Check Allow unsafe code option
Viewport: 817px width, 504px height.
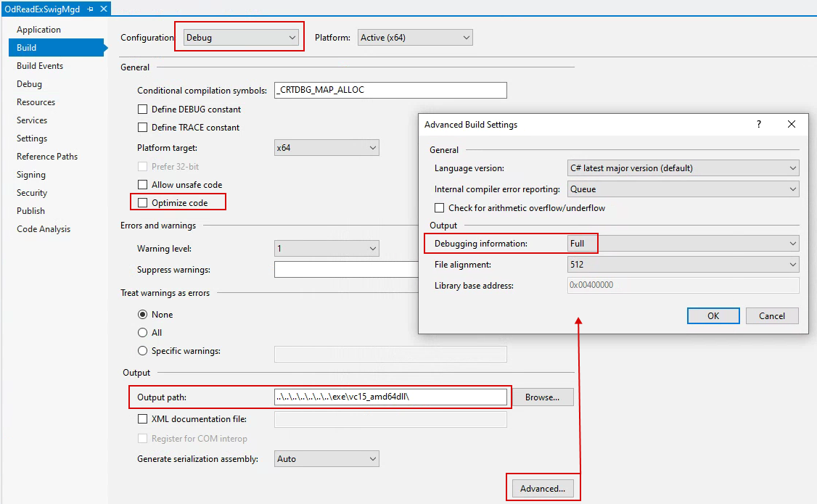pyautogui.click(x=143, y=185)
